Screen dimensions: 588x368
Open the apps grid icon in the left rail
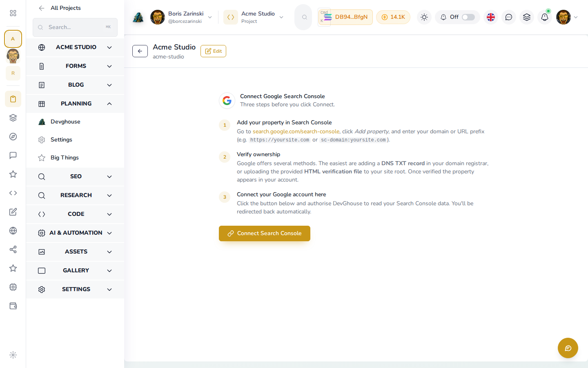(x=13, y=13)
